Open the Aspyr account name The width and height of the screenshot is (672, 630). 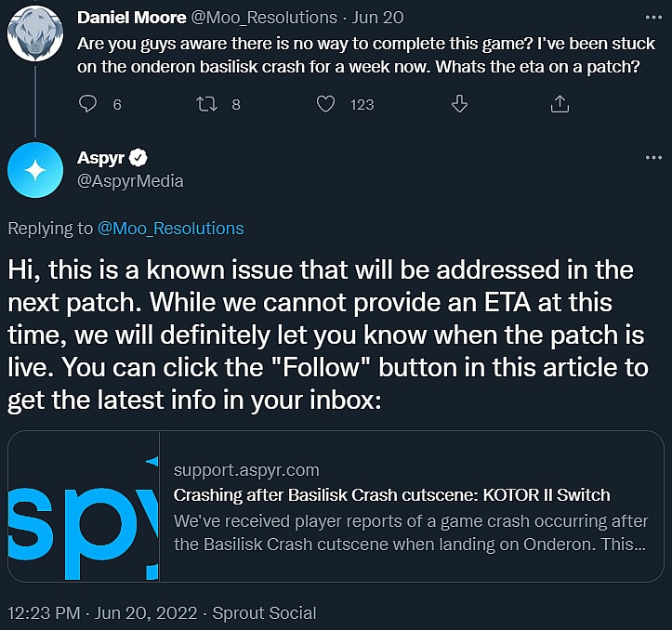pyautogui.click(x=100, y=158)
